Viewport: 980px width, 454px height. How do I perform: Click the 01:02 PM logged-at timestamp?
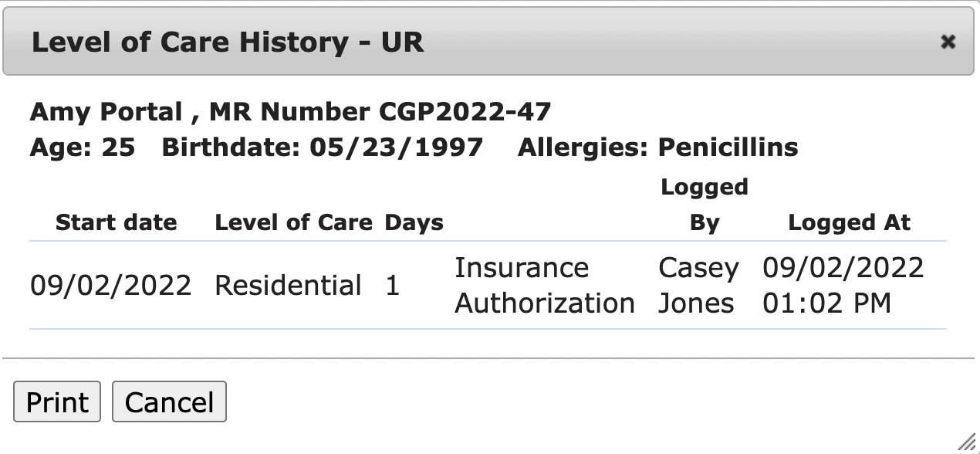827,303
